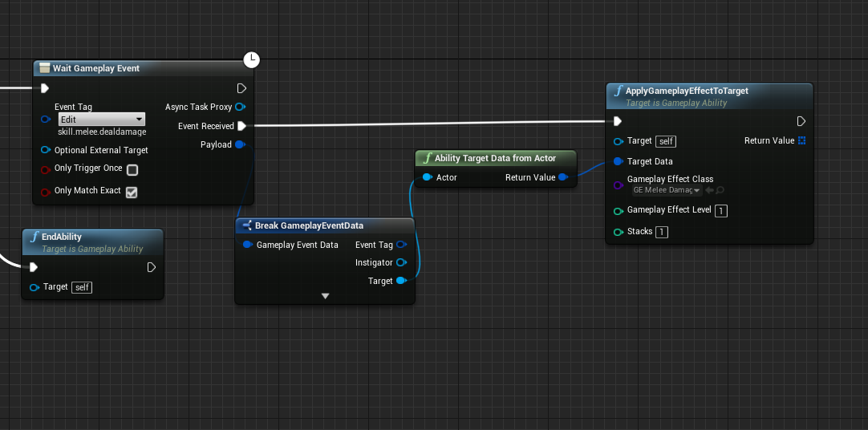This screenshot has width=868, height=430.
Task: Click ApplyGameplayEffectToTarget Target self pin
Action: [619, 142]
